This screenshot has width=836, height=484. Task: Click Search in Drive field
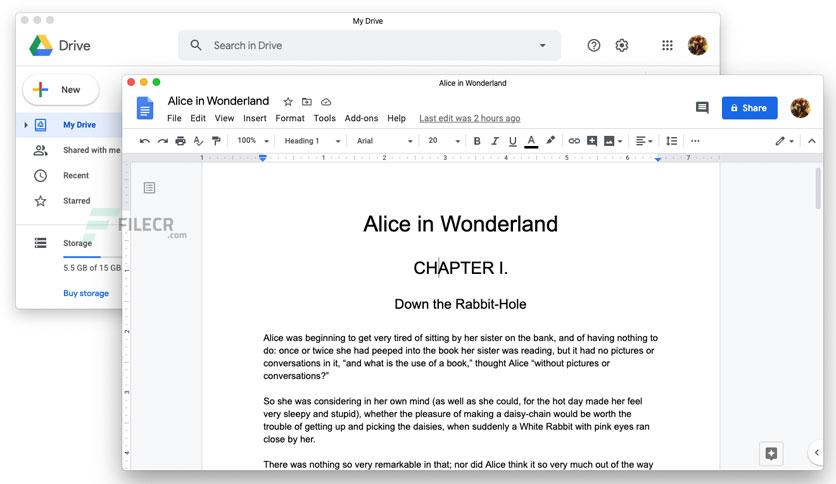pos(369,45)
